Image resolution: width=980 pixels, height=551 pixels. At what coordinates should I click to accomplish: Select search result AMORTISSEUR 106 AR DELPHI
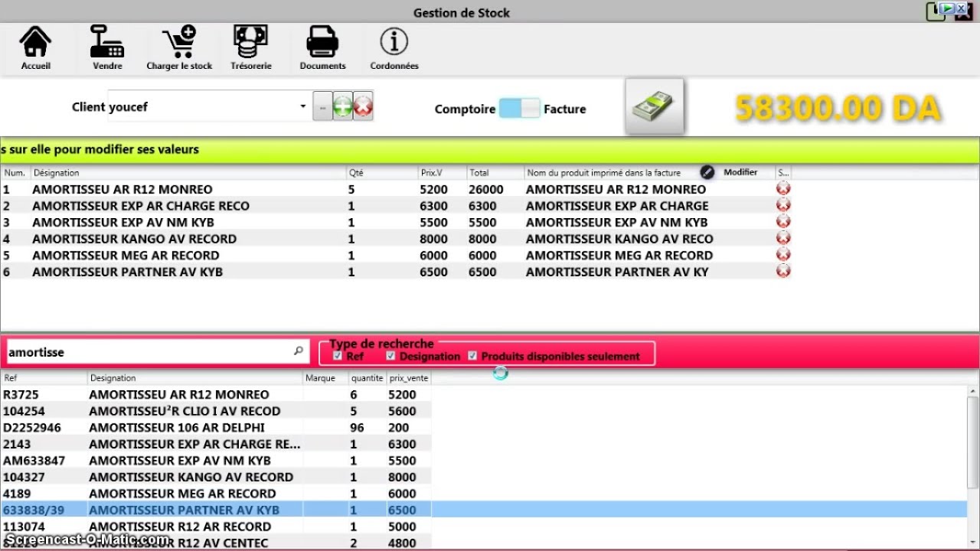[177, 428]
